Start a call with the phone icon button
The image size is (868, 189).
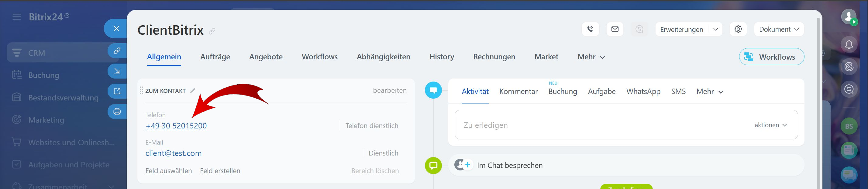point(590,29)
